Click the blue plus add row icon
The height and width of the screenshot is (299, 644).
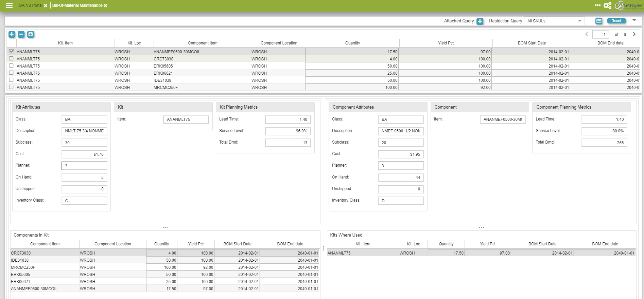(12, 34)
